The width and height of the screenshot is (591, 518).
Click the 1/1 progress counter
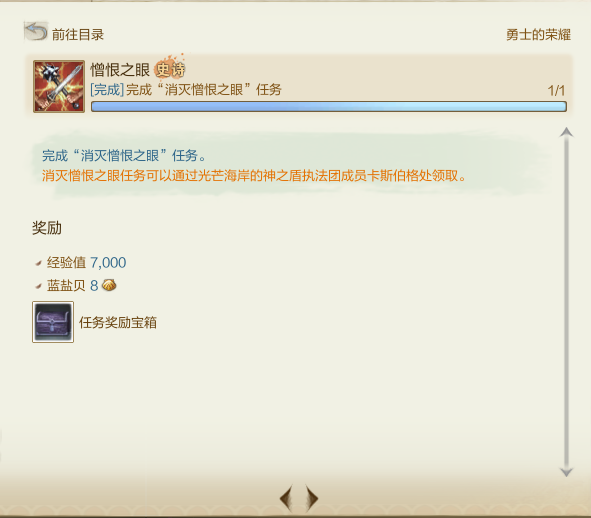coord(556,90)
